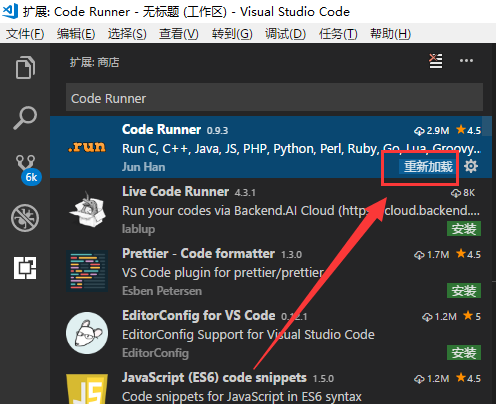Click the VS Code logo in title bar

pos(10,10)
